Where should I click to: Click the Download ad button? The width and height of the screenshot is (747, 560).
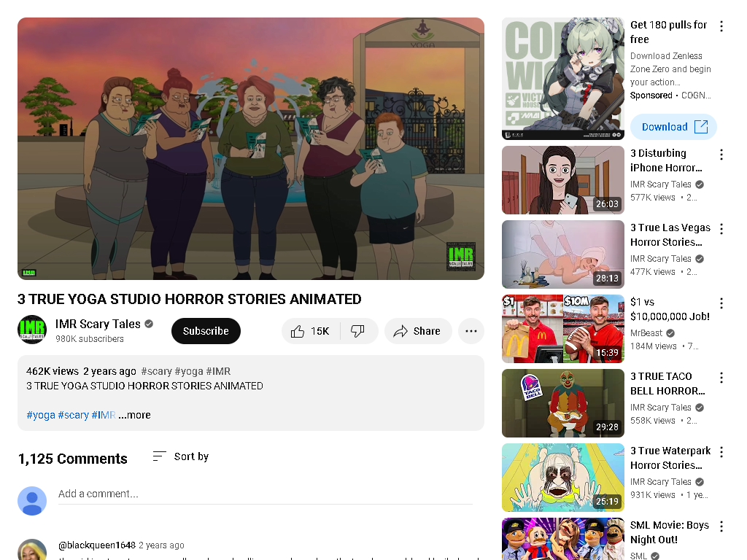673,127
